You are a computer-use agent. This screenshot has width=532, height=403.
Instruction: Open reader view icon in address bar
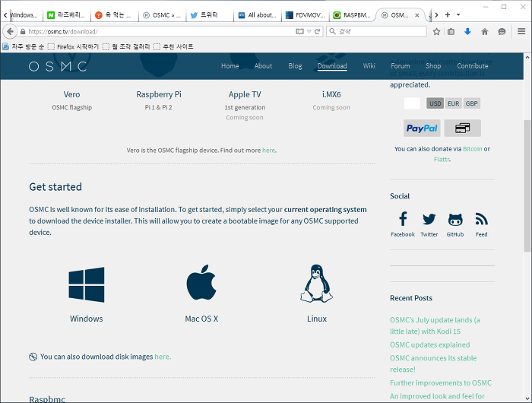[299, 32]
